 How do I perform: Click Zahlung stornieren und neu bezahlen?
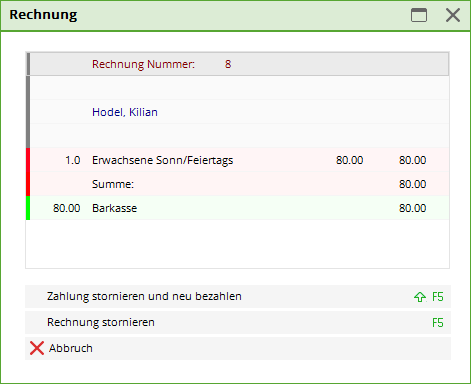[x=238, y=296]
